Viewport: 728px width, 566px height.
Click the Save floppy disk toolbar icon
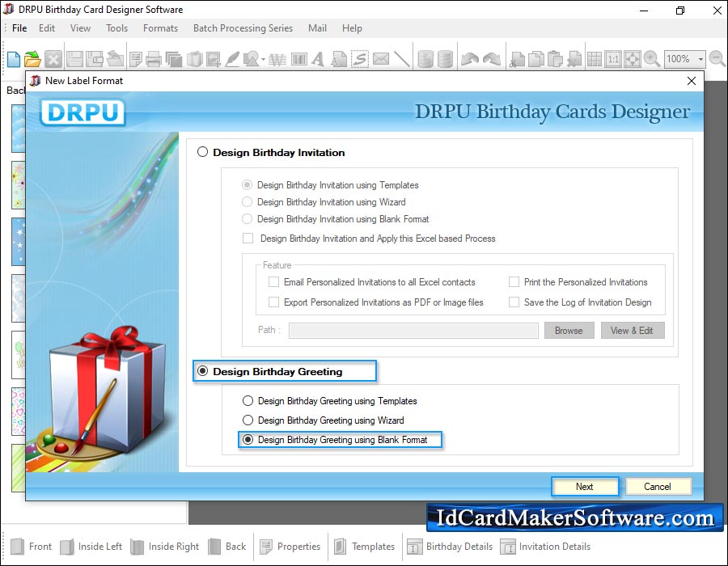[x=74, y=59]
